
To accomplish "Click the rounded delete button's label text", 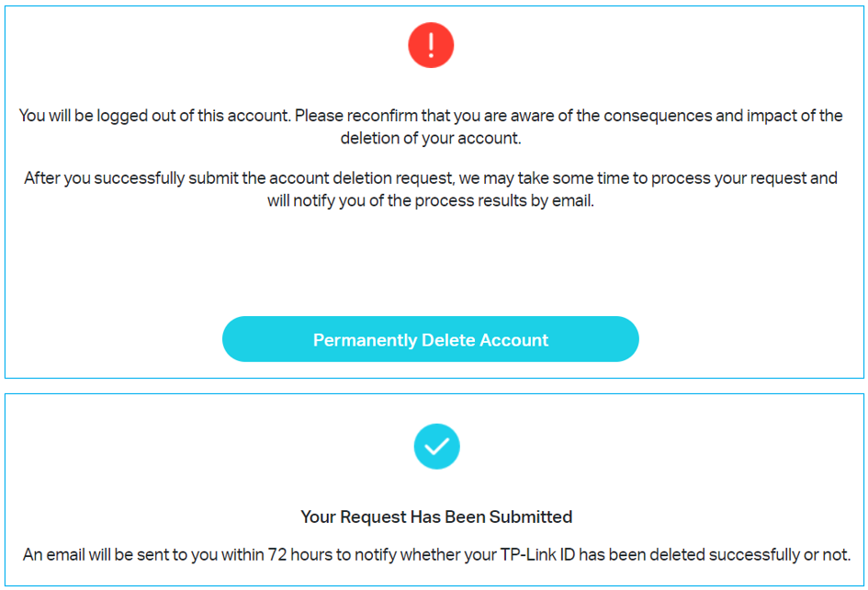I will (x=430, y=339).
